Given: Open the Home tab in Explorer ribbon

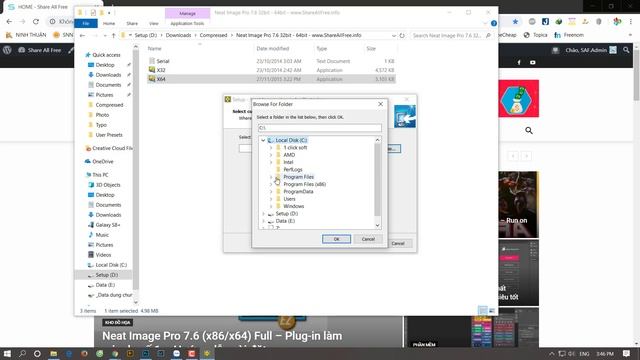Looking at the screenshot, I should pos(109,24).
